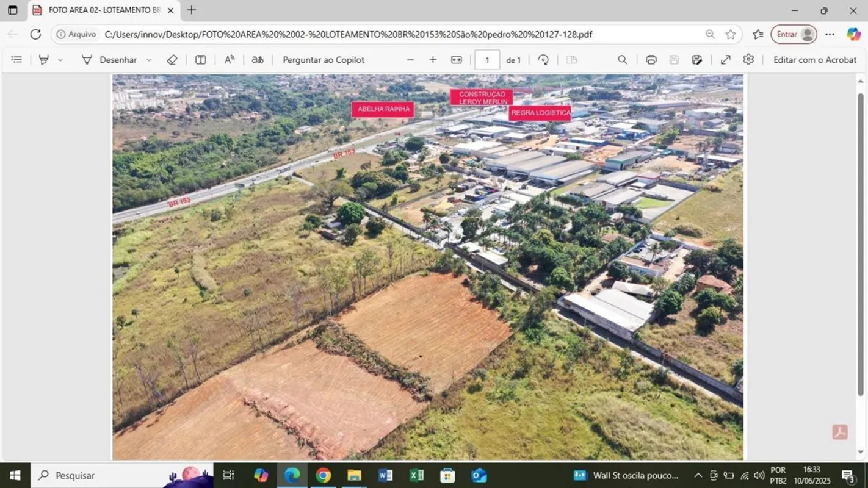Viewport: 868px width, 488px height.
Task: Click the Save As icon
Action: click(x=696, y=60)
